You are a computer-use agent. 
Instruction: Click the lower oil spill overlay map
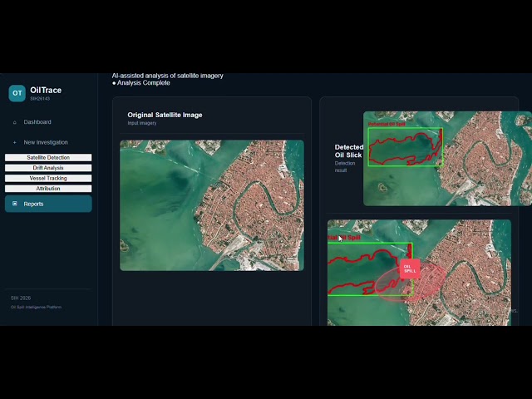(x=419, y=273)
